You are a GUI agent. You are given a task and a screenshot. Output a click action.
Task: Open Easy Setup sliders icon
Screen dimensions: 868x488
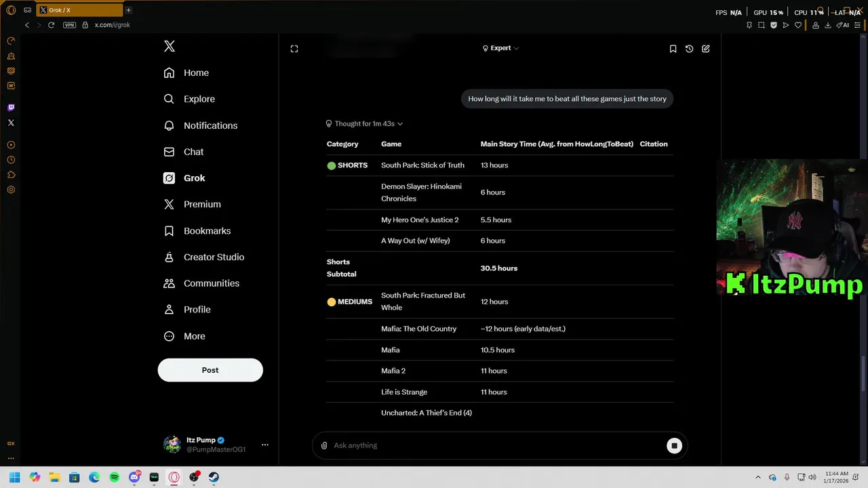pyautogui.click(x=858, y=25)
